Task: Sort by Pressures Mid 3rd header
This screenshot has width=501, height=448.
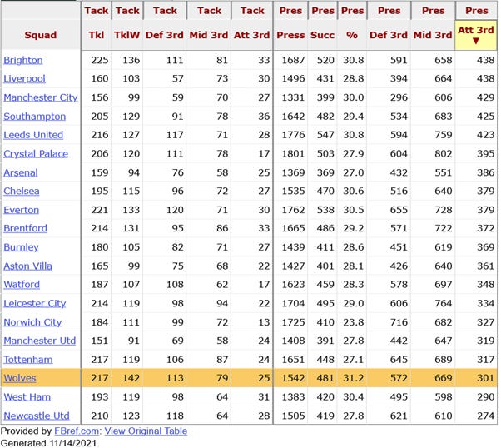Action: (x=433, y=35)
